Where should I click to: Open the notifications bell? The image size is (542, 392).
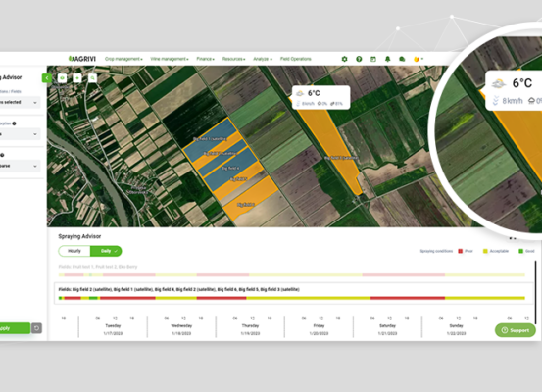[x=387, y=59]
